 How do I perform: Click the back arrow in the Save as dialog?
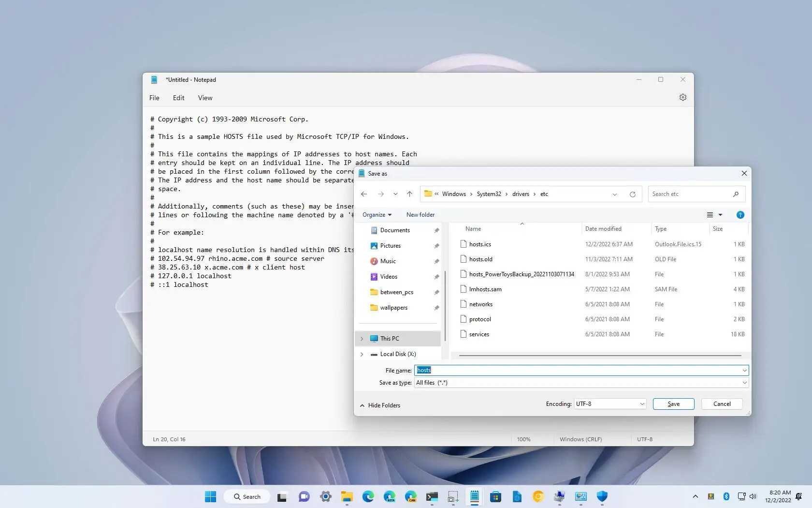point(364,194)
